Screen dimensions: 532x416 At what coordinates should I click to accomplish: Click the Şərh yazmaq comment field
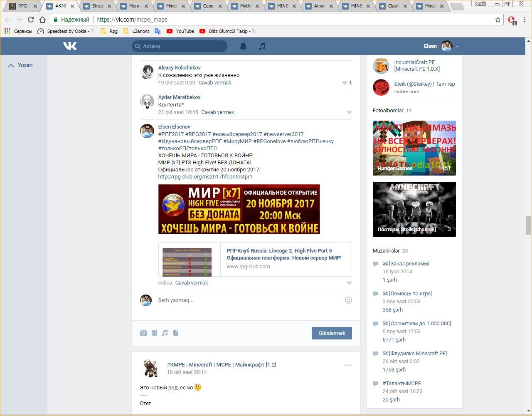click(x=245, y=300)
